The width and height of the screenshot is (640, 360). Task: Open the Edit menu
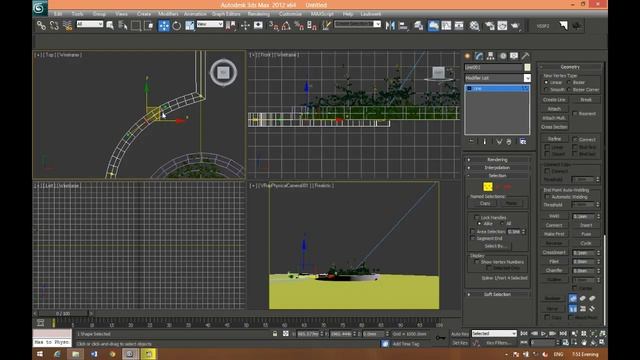(x=58, y=14)
